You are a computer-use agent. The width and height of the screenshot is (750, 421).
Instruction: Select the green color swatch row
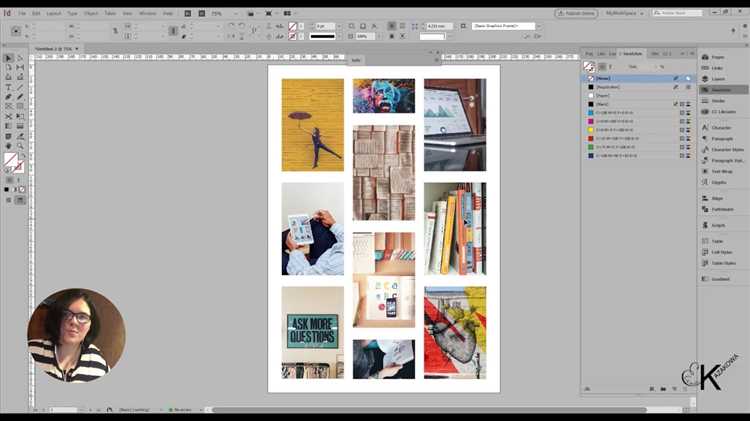[638, 147]
